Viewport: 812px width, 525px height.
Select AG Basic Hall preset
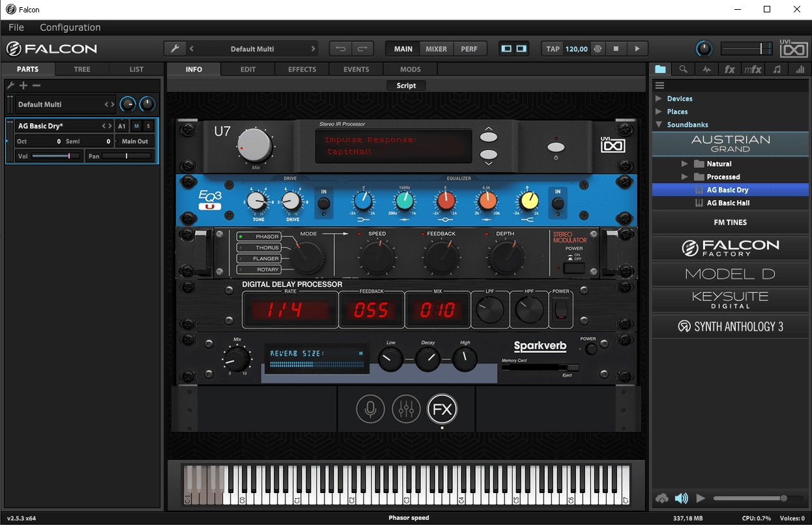731,203
